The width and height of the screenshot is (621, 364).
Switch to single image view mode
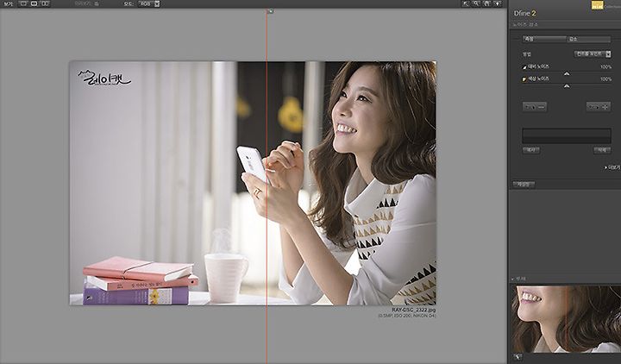pyautogui.click(x=23, y=3)
